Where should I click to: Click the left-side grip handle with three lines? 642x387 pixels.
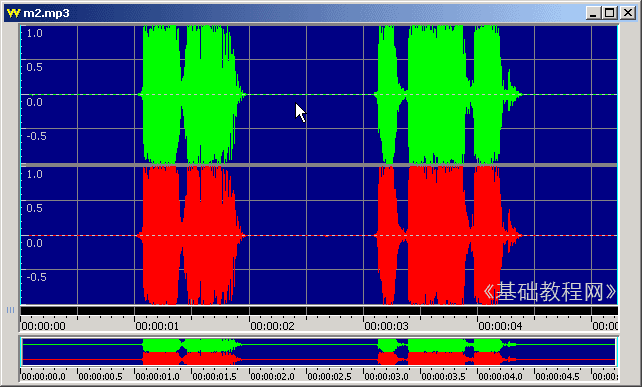(x=10, y=310)
